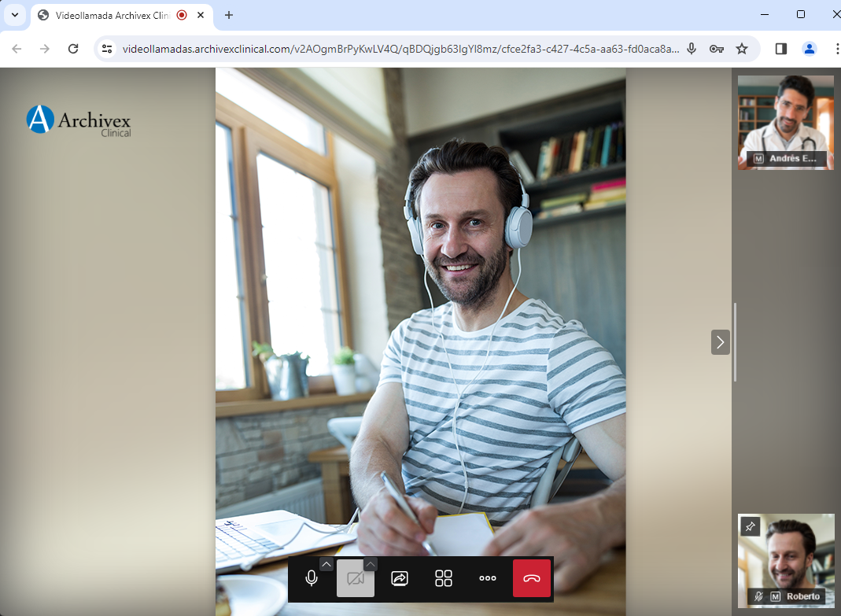Open the tab search dropdown
Image resolution: width=841 pixels, height=616 pixels.
(15, 15)
